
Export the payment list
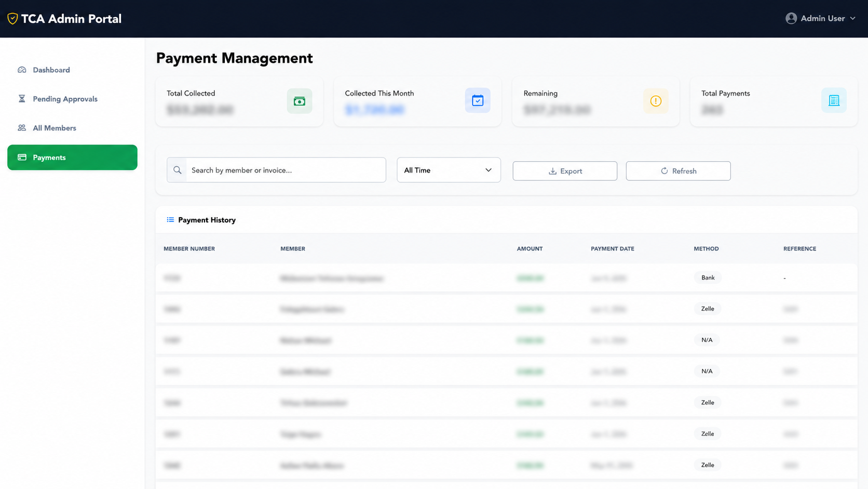[565, 171]
